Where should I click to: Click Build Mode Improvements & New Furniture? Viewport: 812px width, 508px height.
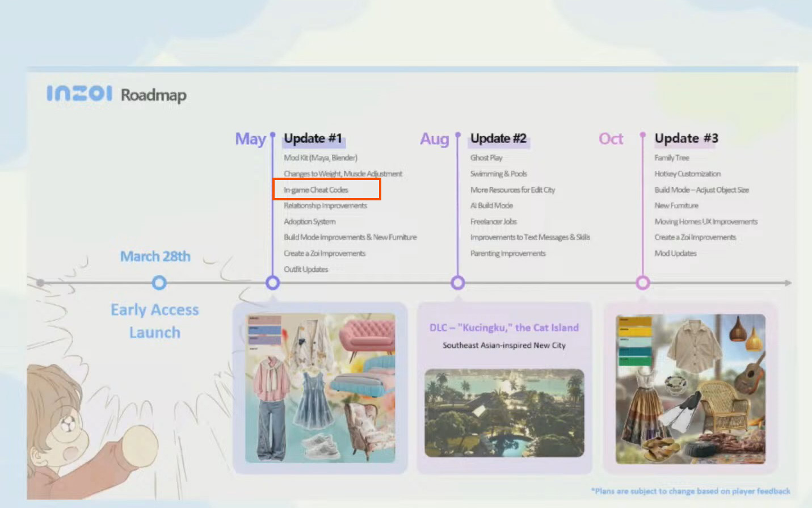point(350,237)
